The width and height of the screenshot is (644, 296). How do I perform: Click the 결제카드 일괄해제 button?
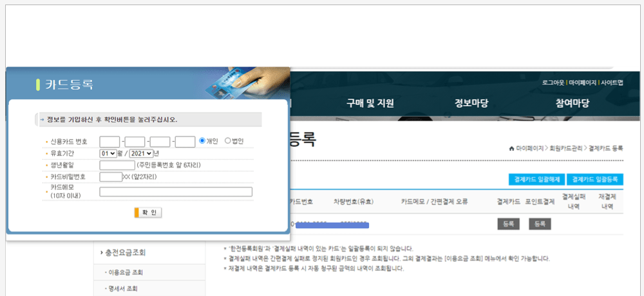tap(537, 180)
